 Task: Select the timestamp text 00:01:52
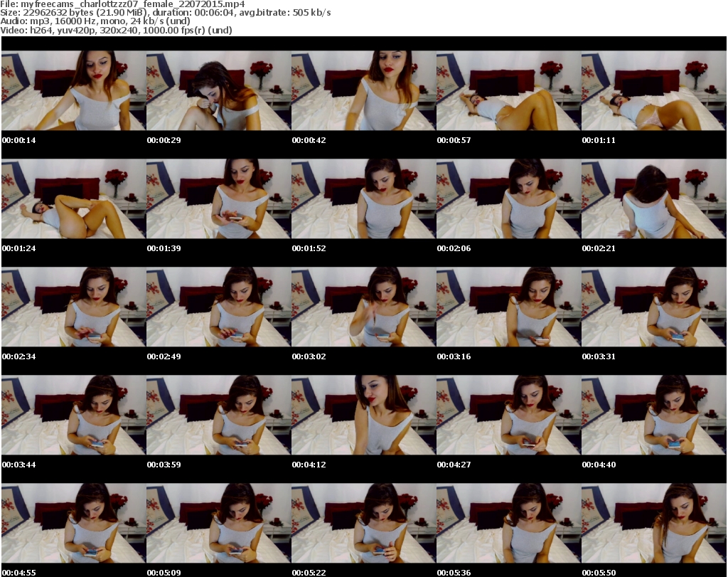[x=309, y=248]
